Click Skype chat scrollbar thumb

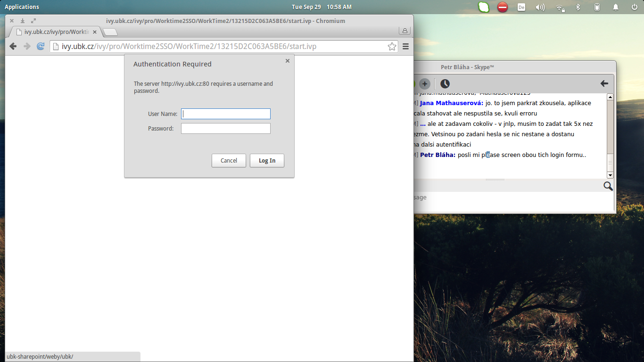click(x=610, y=163)
